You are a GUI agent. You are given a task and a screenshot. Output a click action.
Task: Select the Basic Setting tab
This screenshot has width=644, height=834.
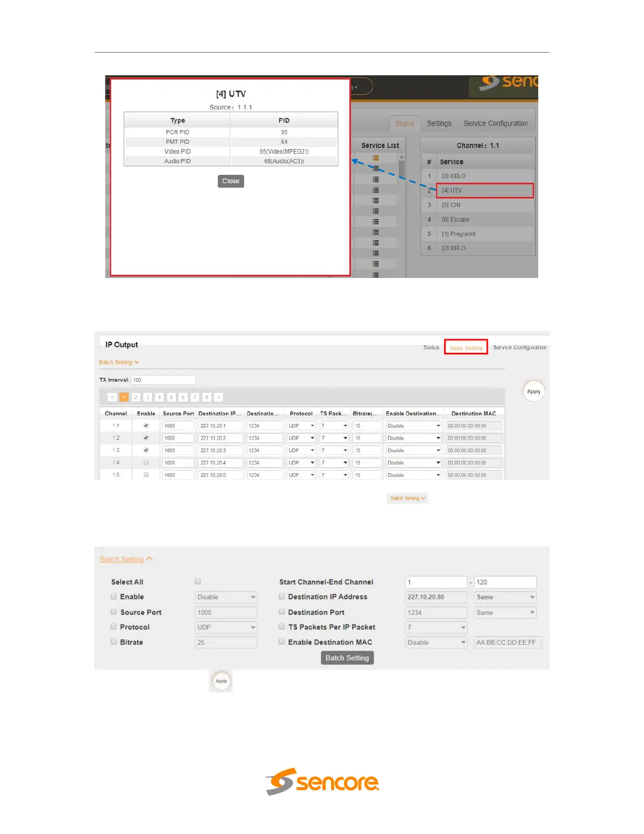click(x=466, y=347)
